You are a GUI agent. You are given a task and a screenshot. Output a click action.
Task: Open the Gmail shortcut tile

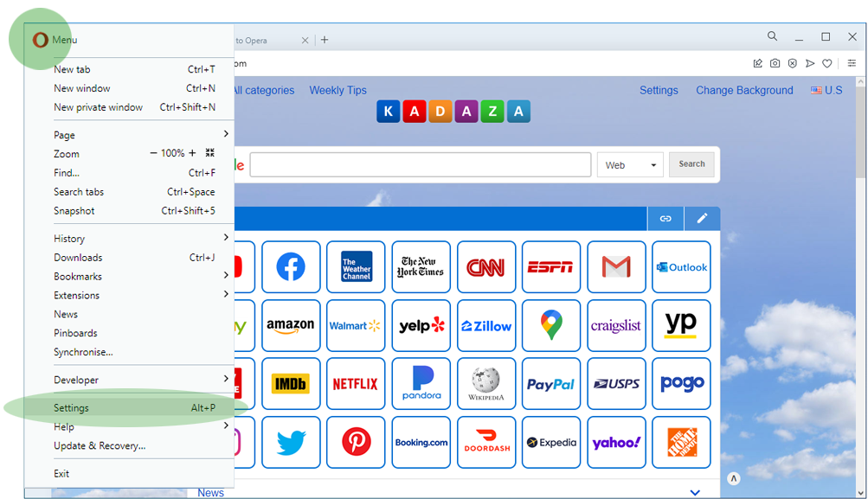(x=616, y=266)
